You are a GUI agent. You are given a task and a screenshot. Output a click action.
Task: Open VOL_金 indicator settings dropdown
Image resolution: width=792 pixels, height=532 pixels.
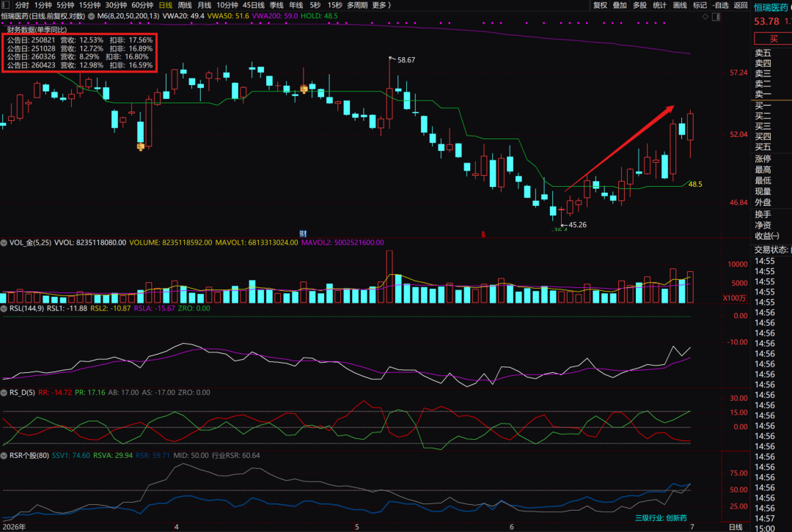click(4, 243)
